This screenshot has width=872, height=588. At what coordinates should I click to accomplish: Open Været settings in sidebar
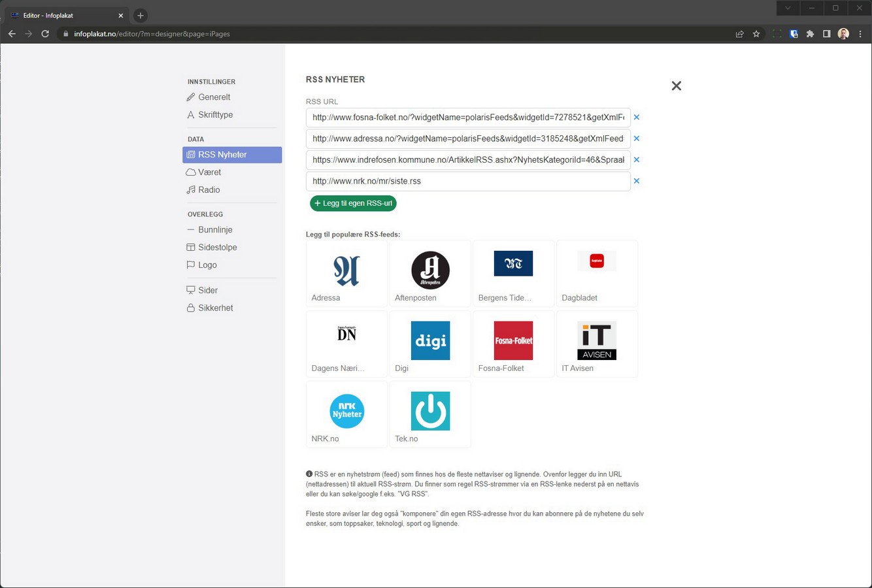[x=209, y=172]
